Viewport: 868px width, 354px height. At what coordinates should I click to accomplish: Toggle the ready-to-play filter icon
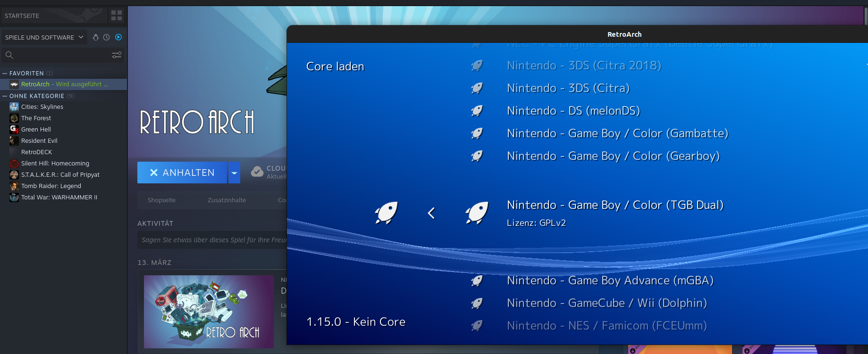pos(118,37)
